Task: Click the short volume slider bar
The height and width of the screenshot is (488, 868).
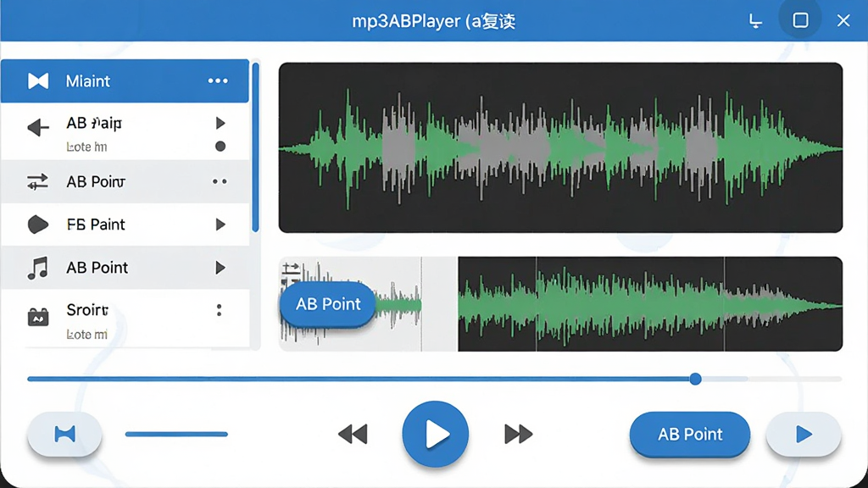Action: pos(176,435)
